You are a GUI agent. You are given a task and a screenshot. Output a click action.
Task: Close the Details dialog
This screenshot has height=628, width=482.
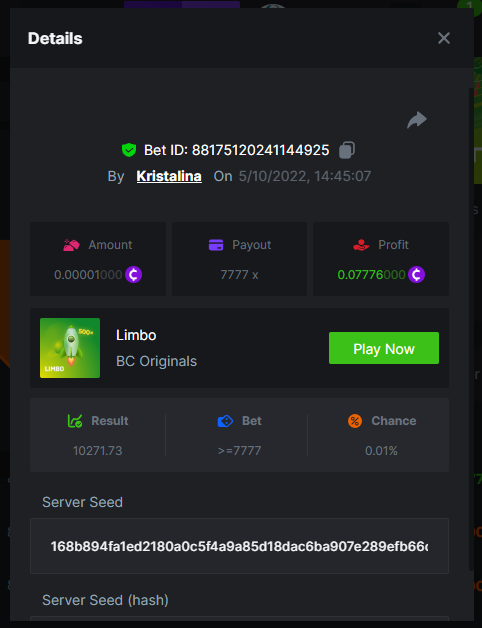point(444,38)
